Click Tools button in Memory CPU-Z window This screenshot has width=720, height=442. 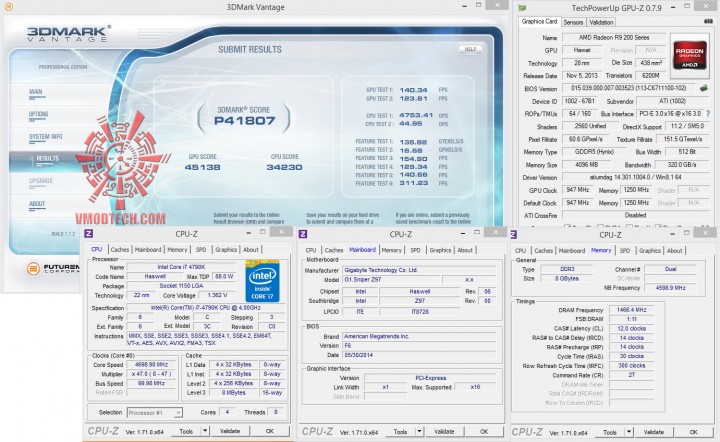(610, 432)
